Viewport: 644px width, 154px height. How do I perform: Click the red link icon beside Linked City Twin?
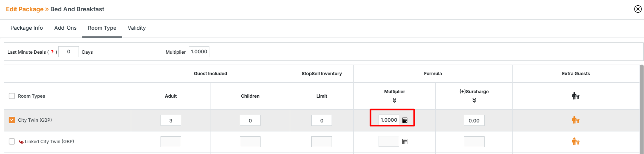point(21,142)
